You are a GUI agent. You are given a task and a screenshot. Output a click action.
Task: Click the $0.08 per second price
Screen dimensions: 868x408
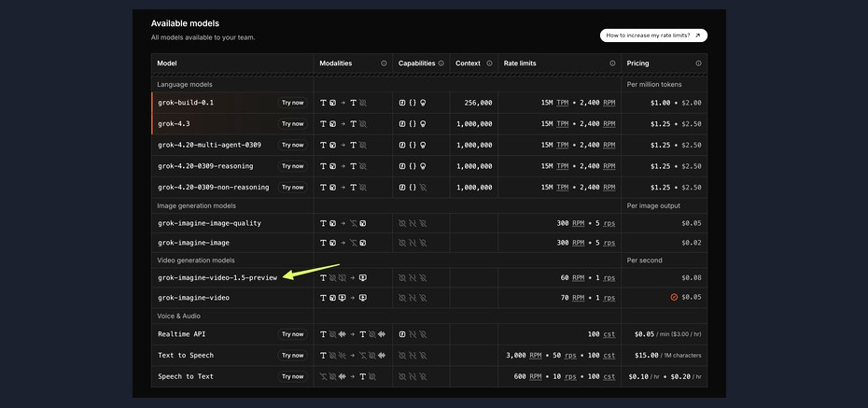click(x=692, y=278)
